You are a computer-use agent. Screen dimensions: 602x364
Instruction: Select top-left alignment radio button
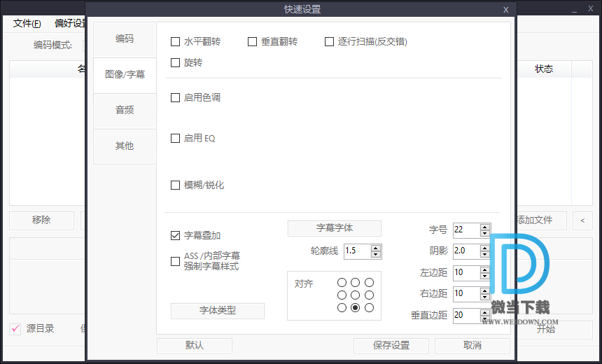point(342,283)
